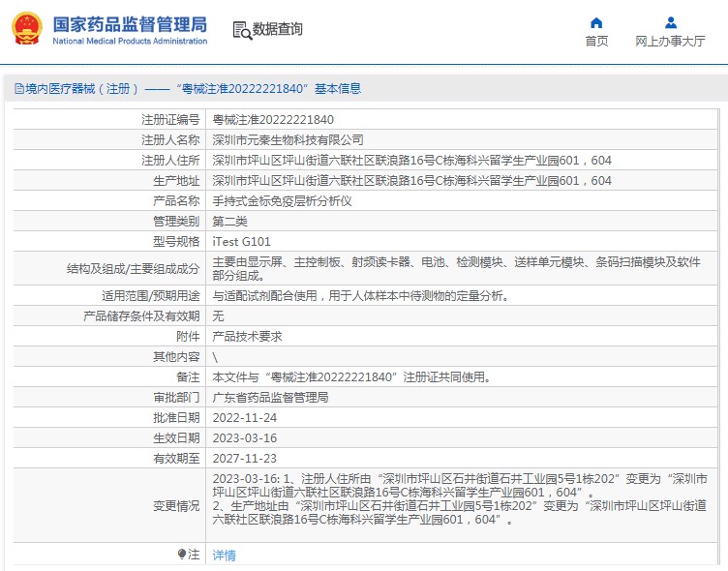Select product name 手持式金标免疫层析分析仪
This screenshot has height=571, width=728.
tap(282, 201)
